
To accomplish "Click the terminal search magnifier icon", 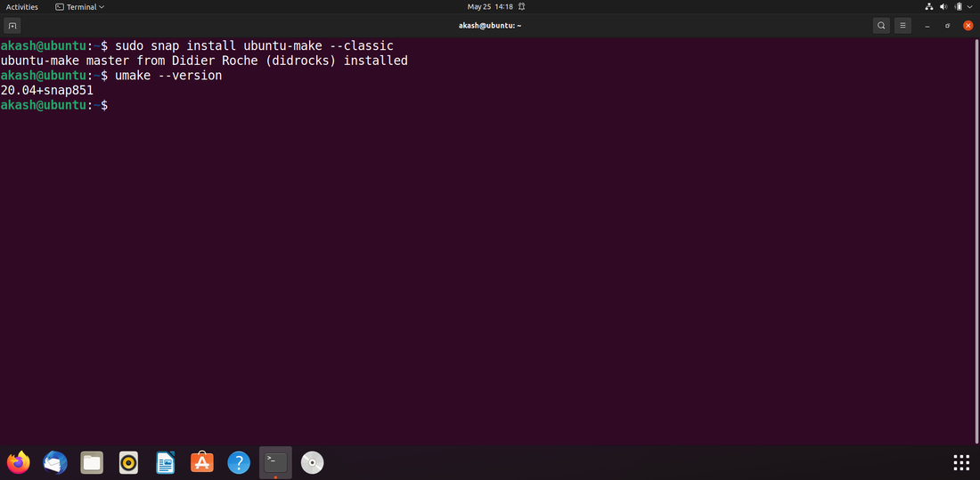I will (x=881, y=26).
